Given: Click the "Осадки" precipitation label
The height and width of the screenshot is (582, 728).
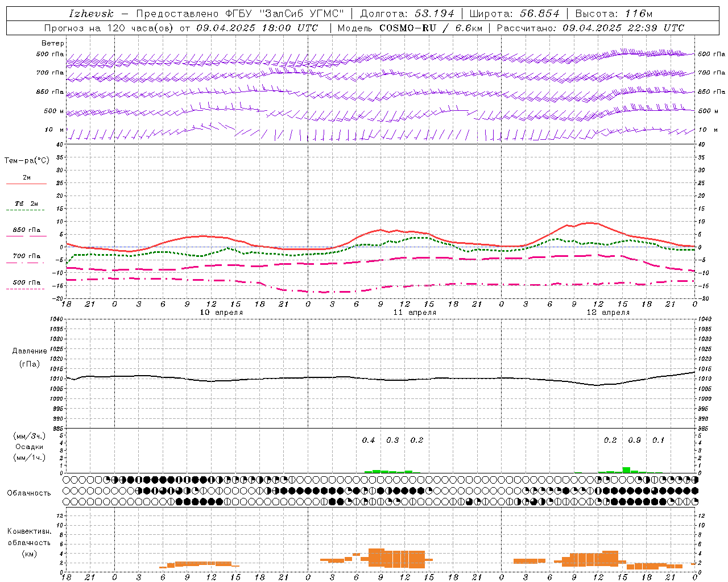Looking at the screenshot, I should (30, 447).
